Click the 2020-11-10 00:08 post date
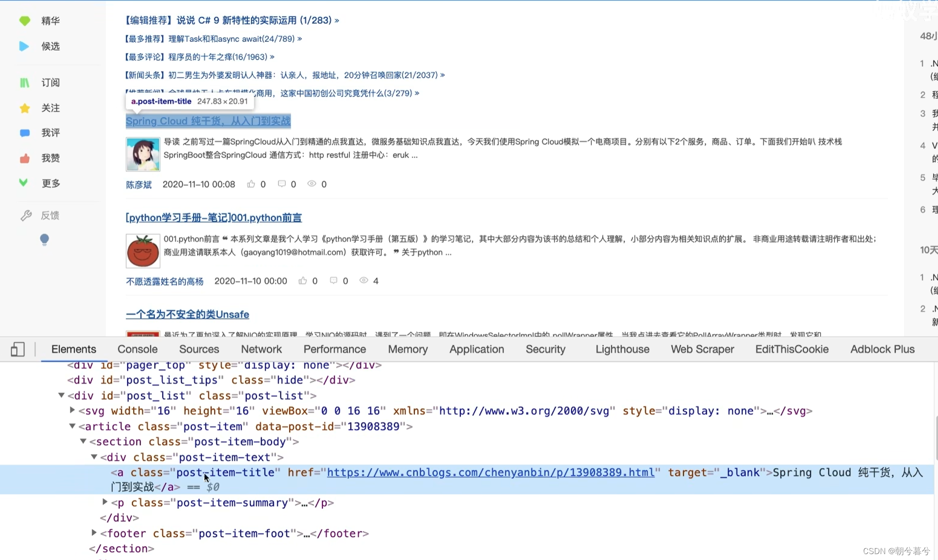The height and width of the screenshot is (560, 938). [x=199, y=184]
